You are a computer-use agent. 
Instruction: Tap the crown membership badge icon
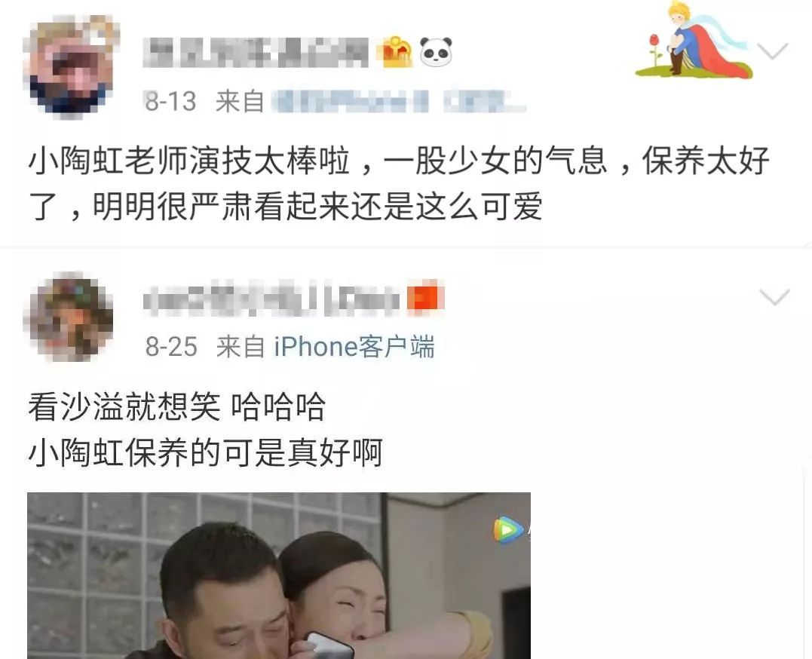[397, 52]
